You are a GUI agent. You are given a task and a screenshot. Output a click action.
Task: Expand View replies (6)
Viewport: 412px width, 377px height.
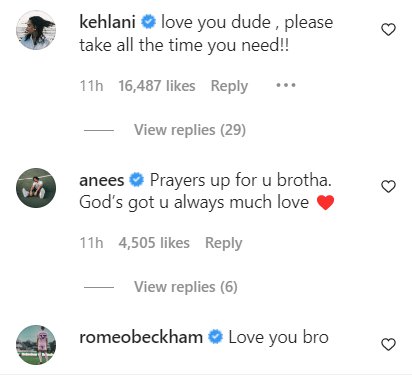[186, 287]
